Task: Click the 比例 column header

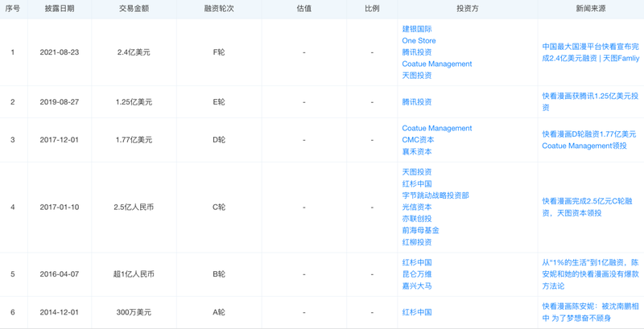Action: tap(372, 9)
